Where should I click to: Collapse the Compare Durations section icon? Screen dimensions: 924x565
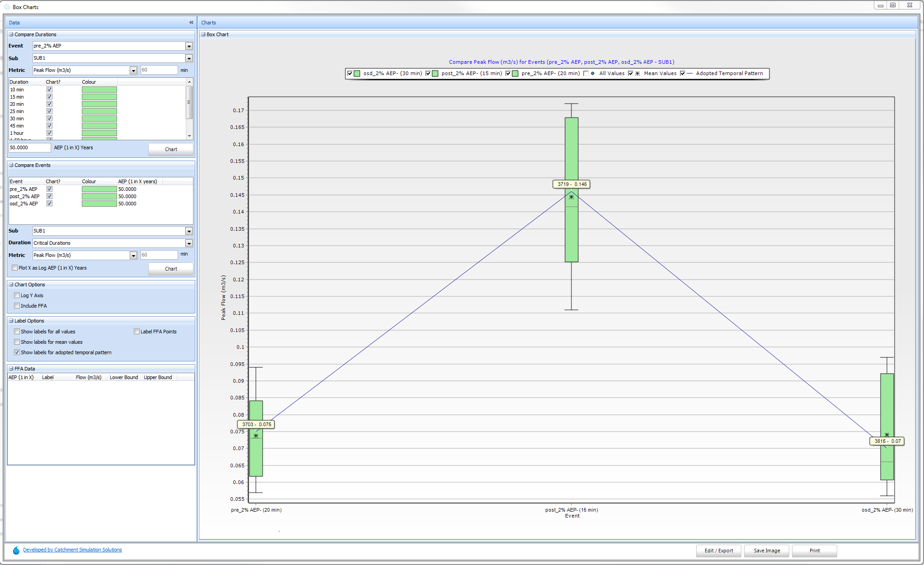(x=11, y=34)
